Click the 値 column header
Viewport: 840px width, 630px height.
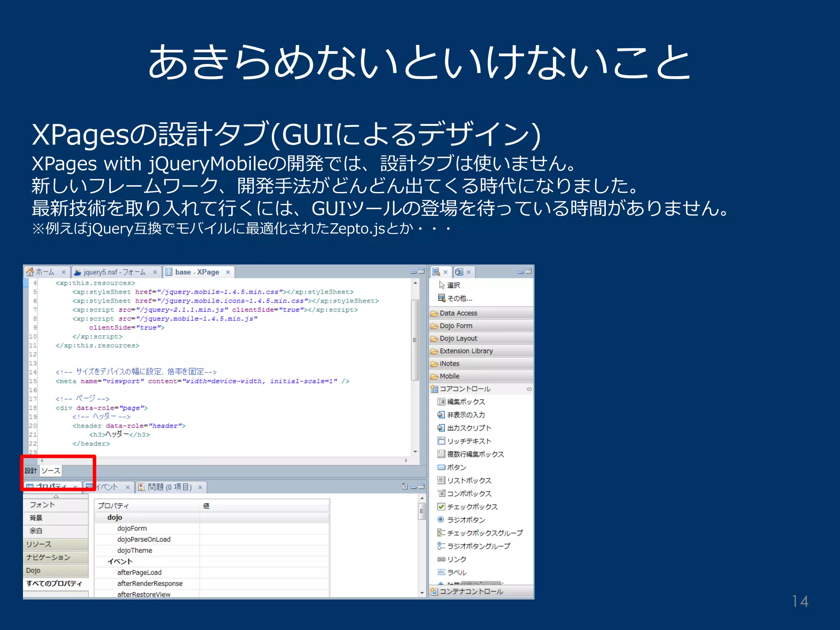tap(265, 506)
